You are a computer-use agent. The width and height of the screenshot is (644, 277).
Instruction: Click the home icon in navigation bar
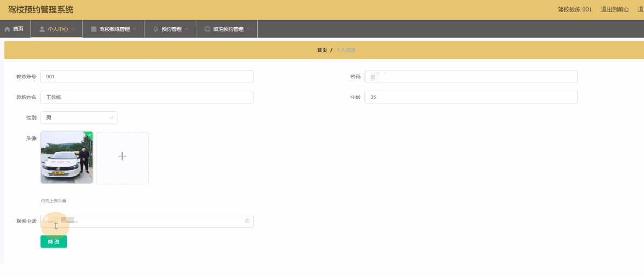(7, 29)
